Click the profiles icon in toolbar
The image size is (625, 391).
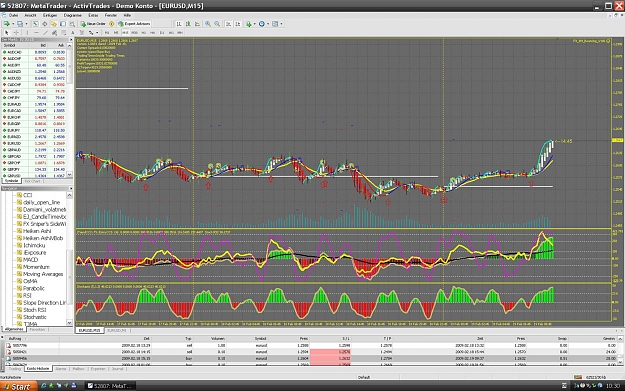pos(20,24)
